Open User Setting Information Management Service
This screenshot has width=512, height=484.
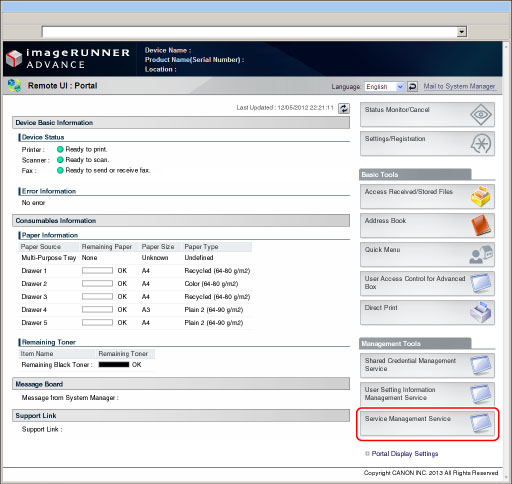(427, 394)
